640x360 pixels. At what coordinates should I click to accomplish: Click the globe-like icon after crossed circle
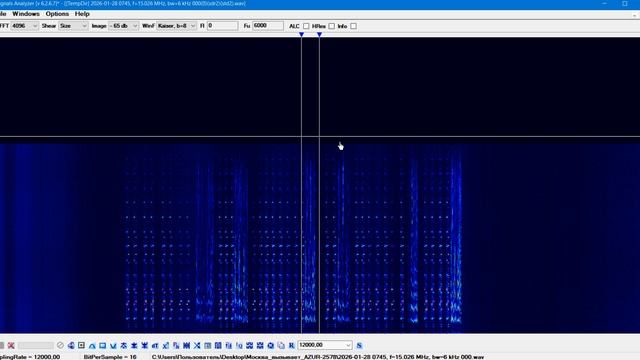click(x=71, y=345)
